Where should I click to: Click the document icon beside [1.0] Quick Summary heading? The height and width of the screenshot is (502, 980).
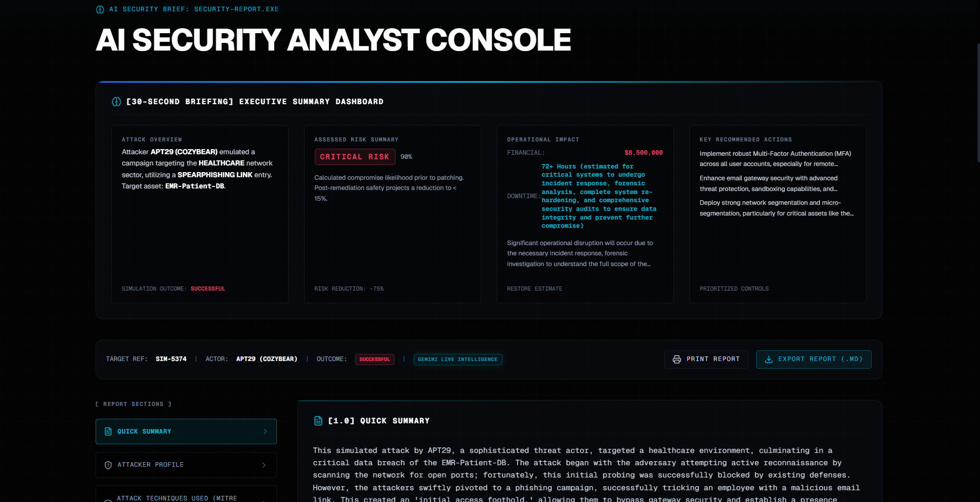[x=318, y=421]
